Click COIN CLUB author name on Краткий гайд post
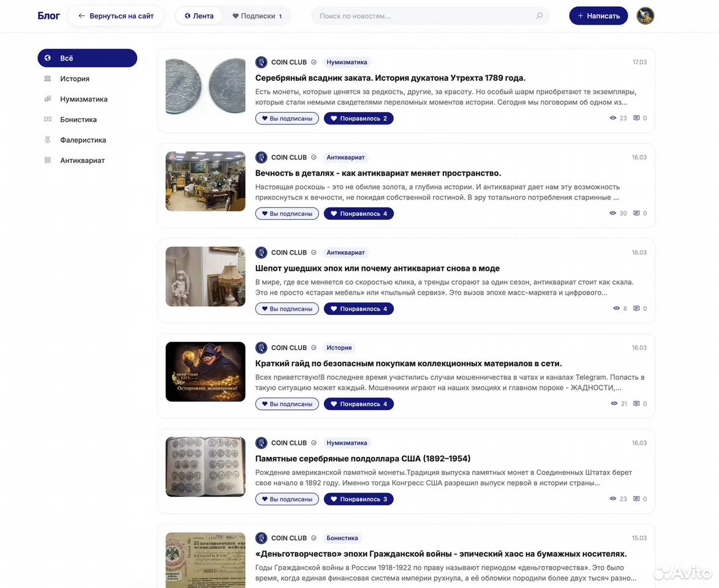This screenshot has height=588, width=719. [x=289, y=348]
